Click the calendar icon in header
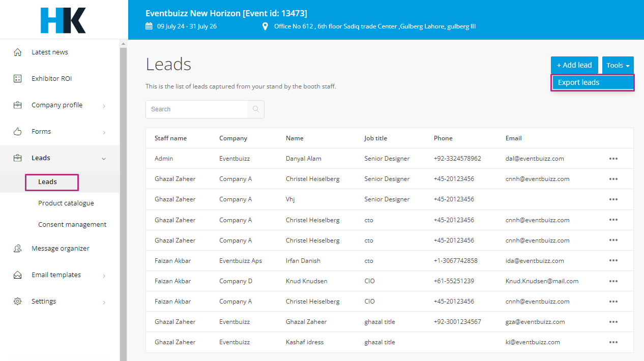Image resolution: width=644 pixels, height=361 pixels. [x=149, y=26]
